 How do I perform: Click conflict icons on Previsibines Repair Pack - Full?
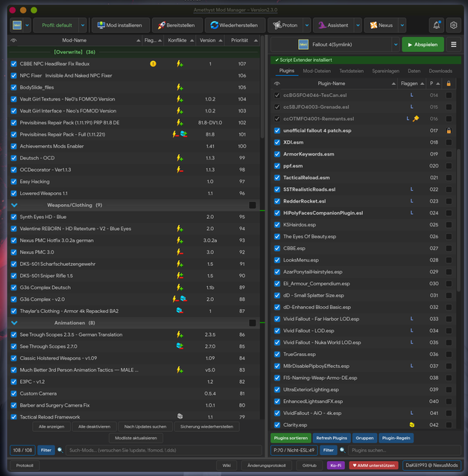[180, 134]
